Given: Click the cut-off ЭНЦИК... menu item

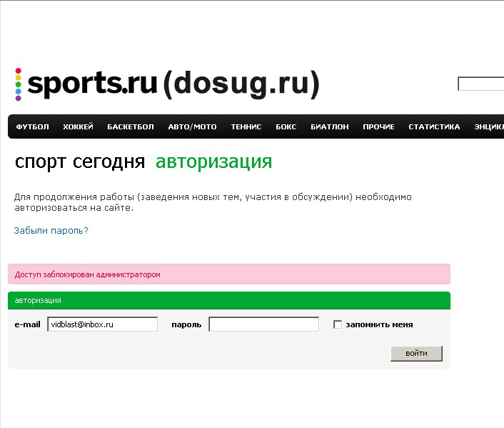Looking at the screenshot, I should 489,126.
